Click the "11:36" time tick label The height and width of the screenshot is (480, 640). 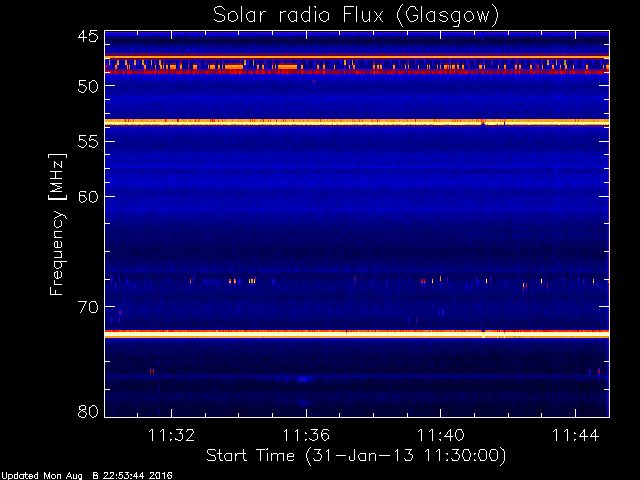click(x=306, y=435)
